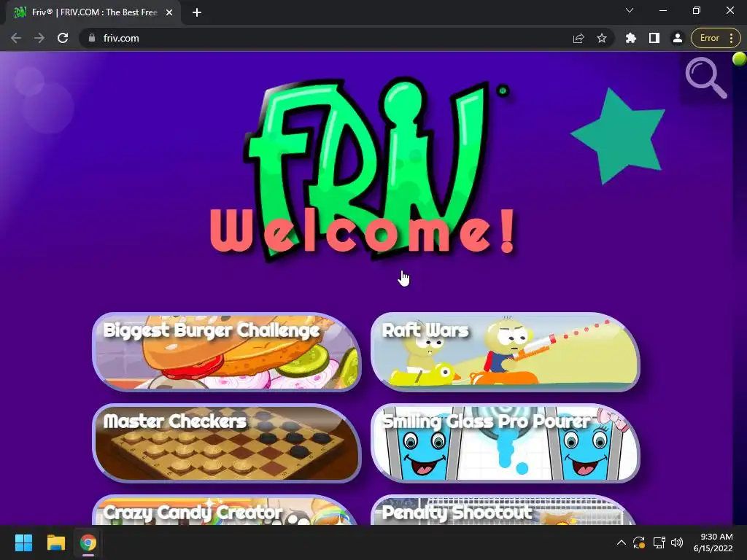This screenshot has width=747, height=560.
Task: Go back to the previous page
Action: [16, 38]
